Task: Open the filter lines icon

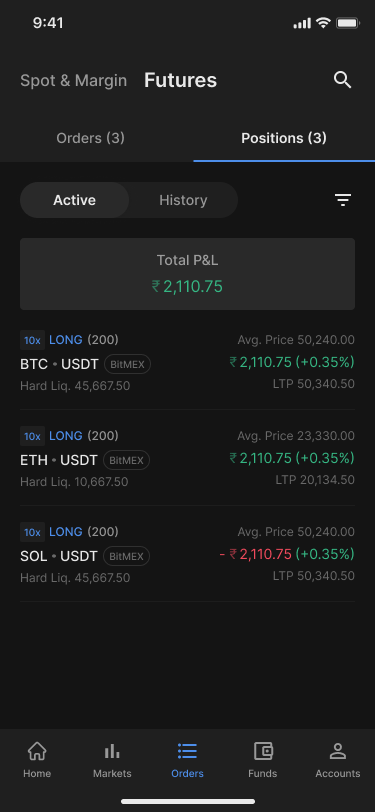Action: point(342,200)
